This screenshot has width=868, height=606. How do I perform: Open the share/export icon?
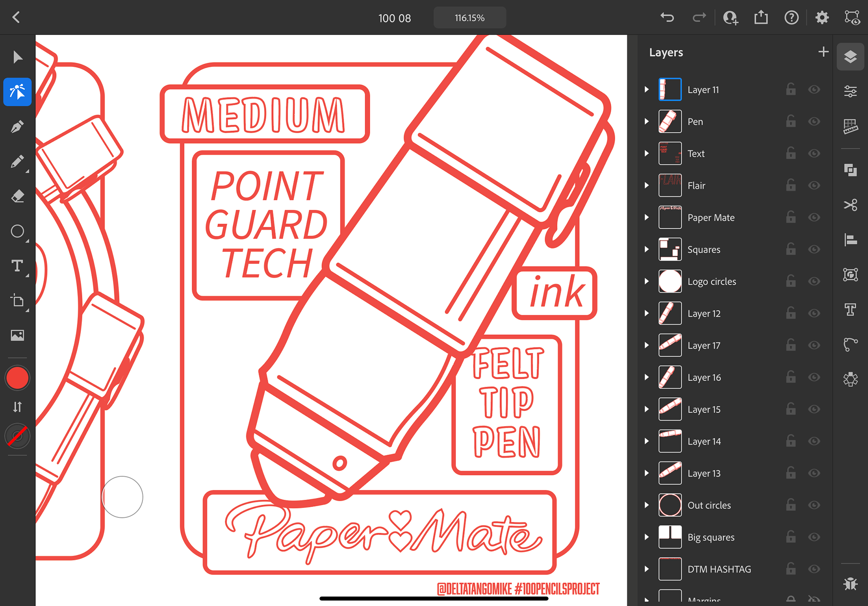(761, 18)
